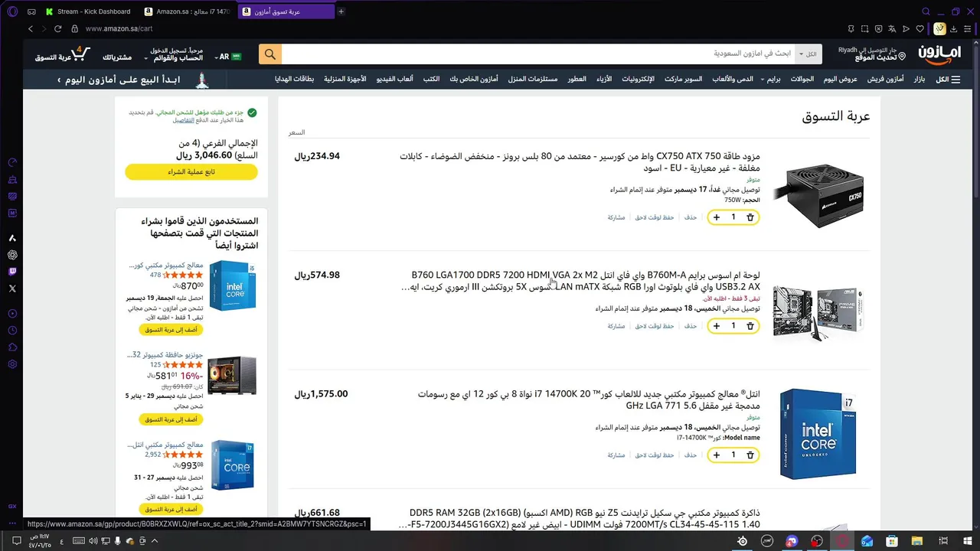This screenshot has height=551, width=980.
Task: Click the Amazon orange search button
Action: [x=269, y=54]
